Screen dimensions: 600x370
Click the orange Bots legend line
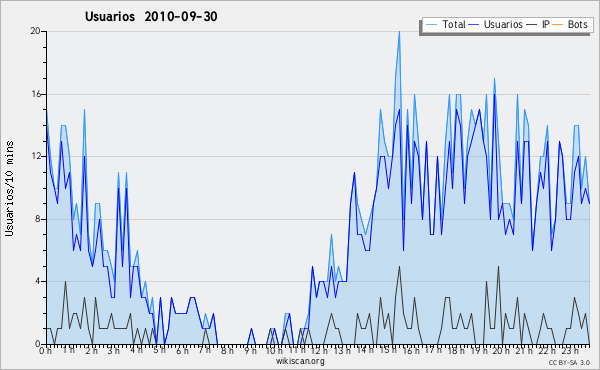(558, 25)
